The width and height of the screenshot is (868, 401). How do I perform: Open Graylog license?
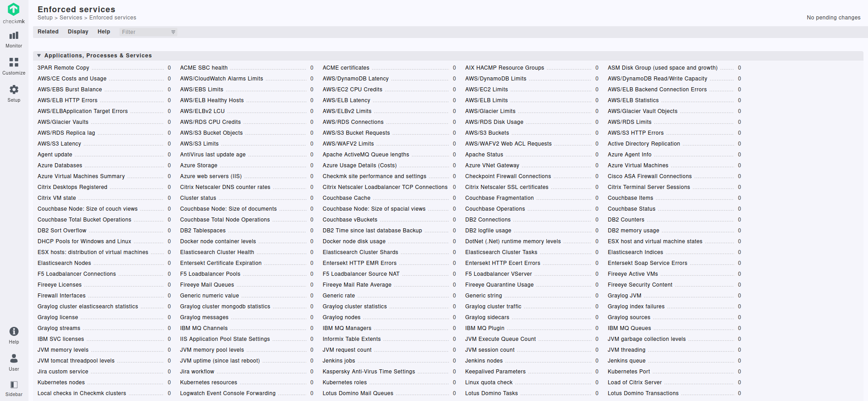[x=58, y=317]
